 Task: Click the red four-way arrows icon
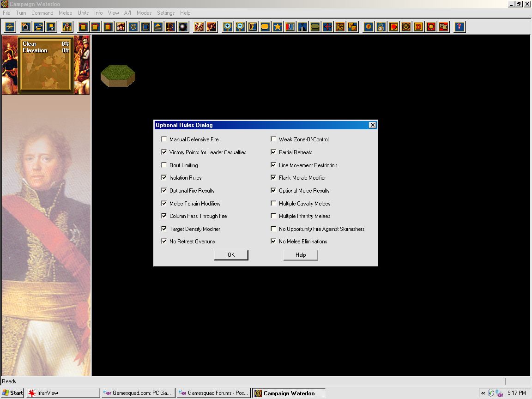(327, 27)
